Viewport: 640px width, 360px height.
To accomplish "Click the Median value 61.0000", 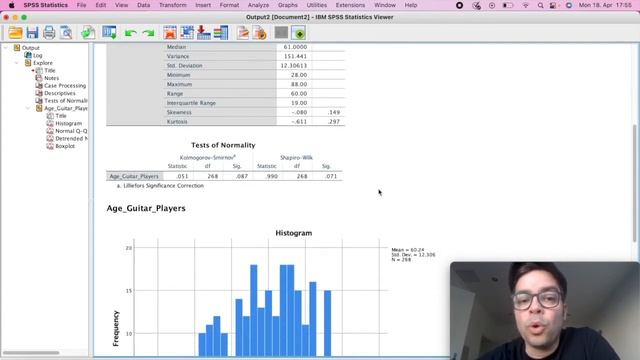I will click(x=295, y=47).
